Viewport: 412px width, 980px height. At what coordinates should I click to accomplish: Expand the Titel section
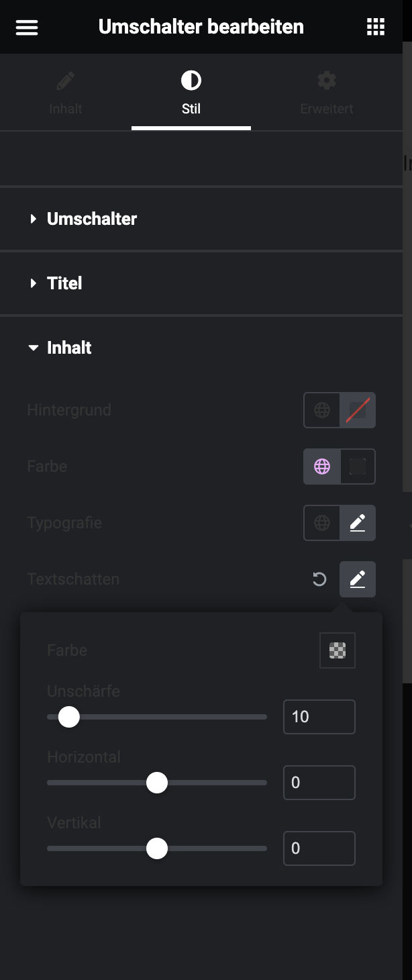pos(64,283)
